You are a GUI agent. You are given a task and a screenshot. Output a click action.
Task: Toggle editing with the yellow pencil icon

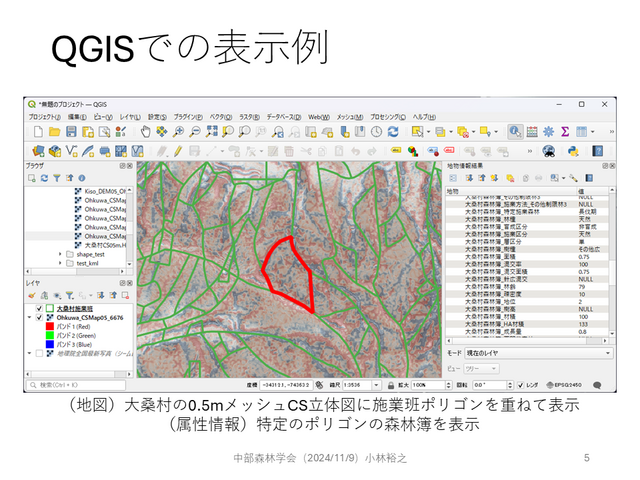(x=178, y=151)
